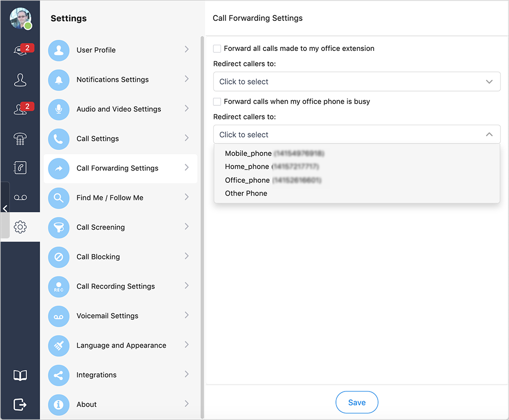Open the call history phone book icon
Screen dimensions: 509x420
(20, 167)
